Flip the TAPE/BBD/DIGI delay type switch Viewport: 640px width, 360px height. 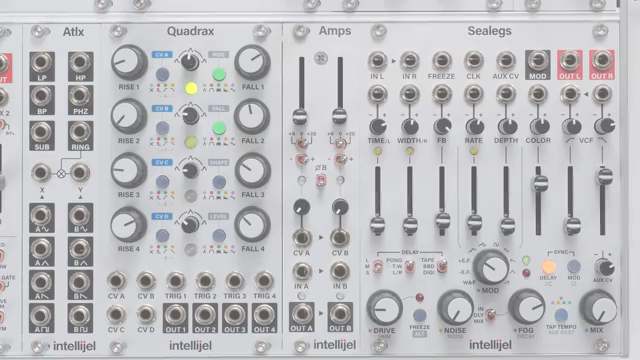442,267
